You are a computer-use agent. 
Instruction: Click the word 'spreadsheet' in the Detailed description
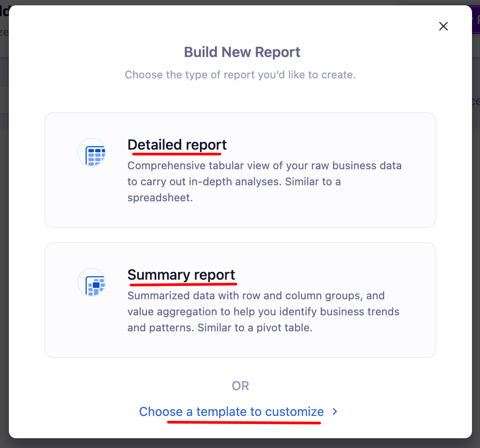pyautogui.click(x=160, y=198)
